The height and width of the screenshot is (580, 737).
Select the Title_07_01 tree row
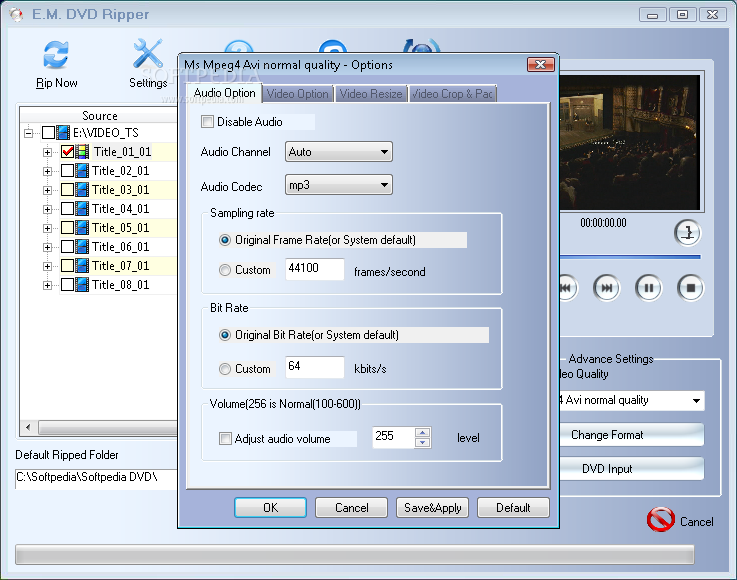(x=120, y=266)
